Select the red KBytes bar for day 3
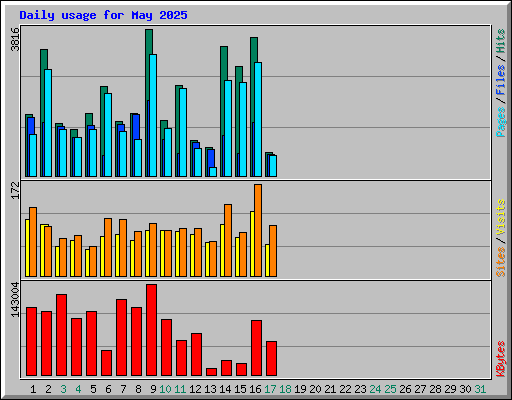 pos(61,335)
